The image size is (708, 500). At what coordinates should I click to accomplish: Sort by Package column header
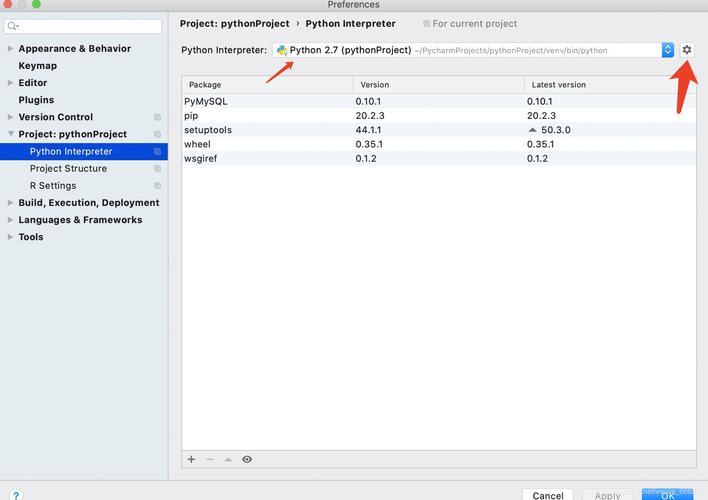click(x=267, y=84)
